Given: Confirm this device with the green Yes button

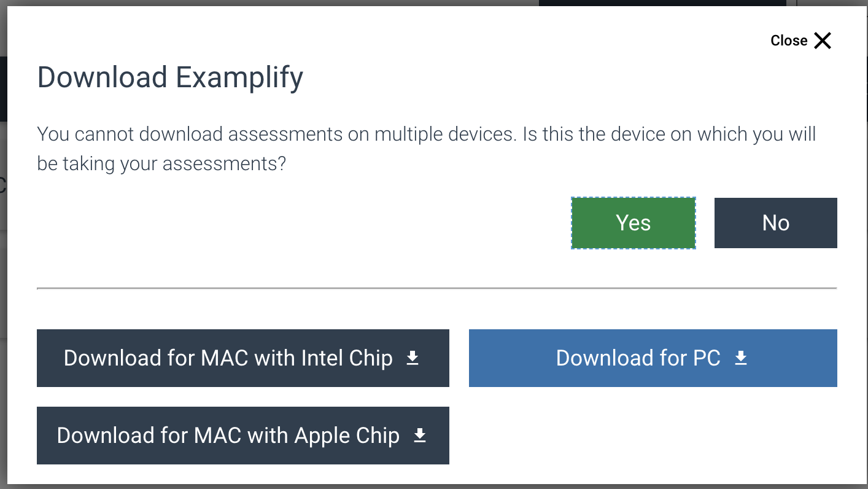Looking at the screenshot, I should (x=634, y=223).
